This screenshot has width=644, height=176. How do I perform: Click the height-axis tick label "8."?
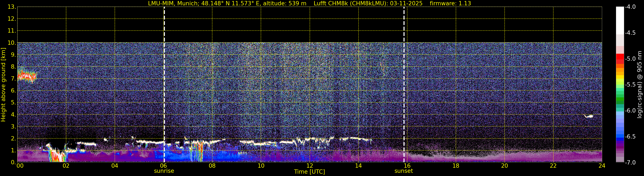coord(13,67)
